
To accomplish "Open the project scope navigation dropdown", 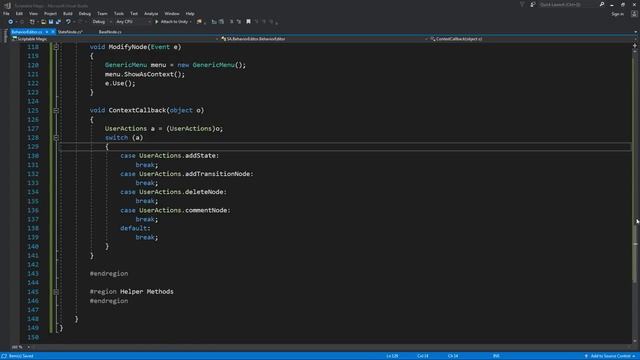I will pyautogui.click(x=115, y=39).
